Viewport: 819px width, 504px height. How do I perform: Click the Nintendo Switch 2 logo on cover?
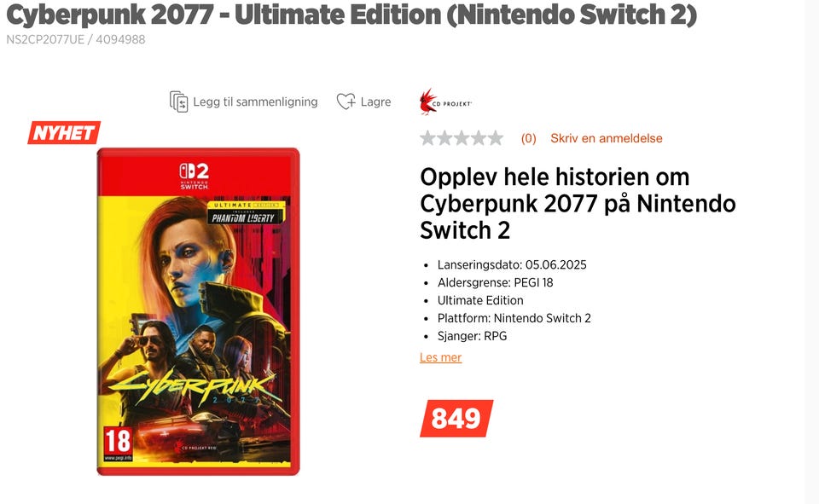[195, 176]
